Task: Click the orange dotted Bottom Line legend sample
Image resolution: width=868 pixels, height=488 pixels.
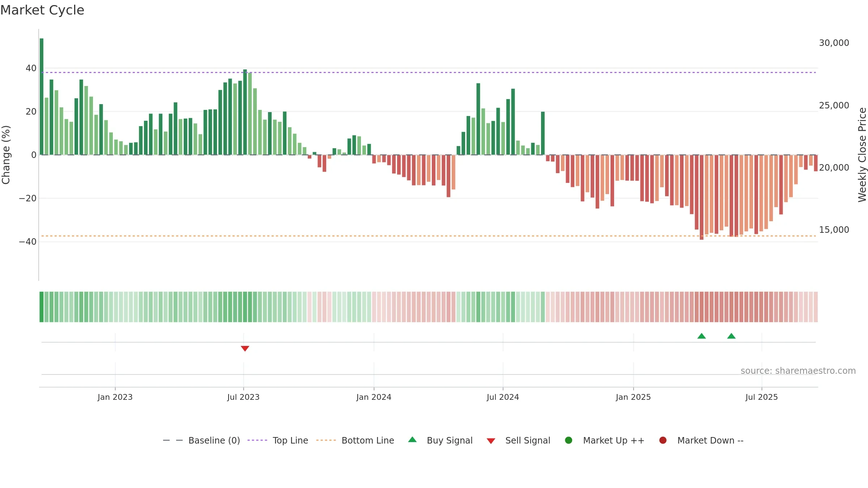Action: coord(326,440)
